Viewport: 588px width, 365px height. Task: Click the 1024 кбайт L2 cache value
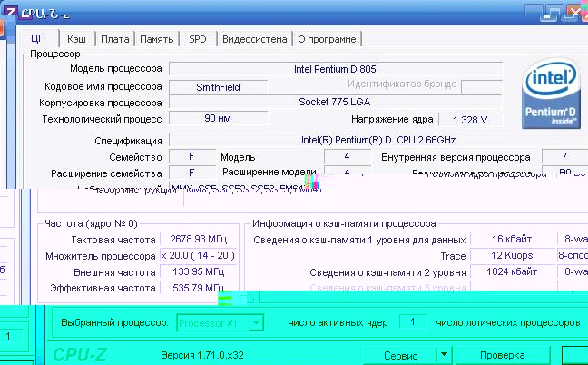(513, 271)
